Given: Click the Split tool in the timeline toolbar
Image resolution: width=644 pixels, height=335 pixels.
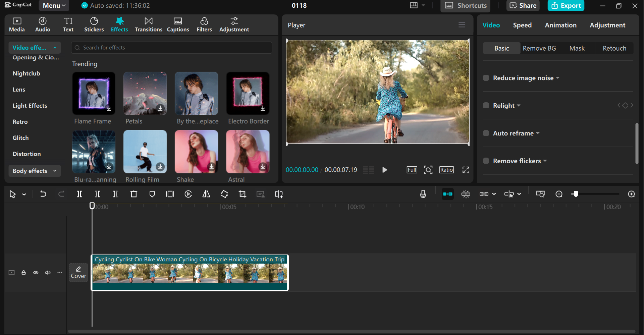Looking at the screenshot, I should click(x=79, y=194).
